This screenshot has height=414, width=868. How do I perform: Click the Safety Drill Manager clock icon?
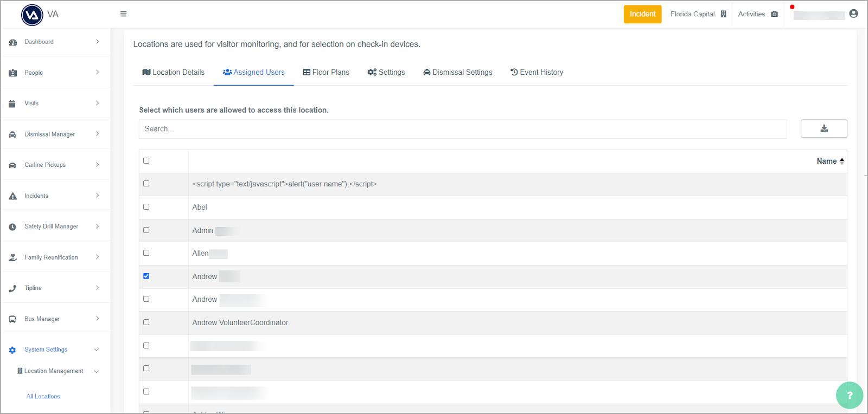pos(12,227)
